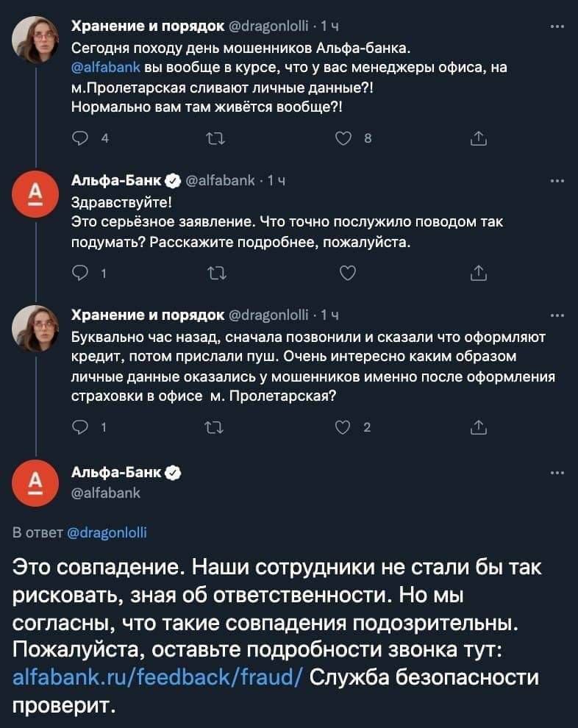Open more options on the second dragonlolli tweet
Viewport: 578px width, 728px height.
point(557,315)
